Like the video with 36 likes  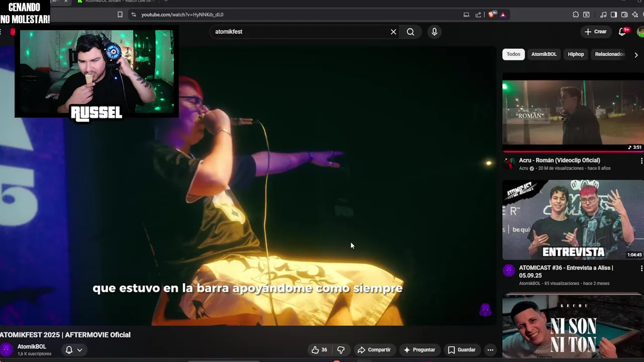[319, 350]
